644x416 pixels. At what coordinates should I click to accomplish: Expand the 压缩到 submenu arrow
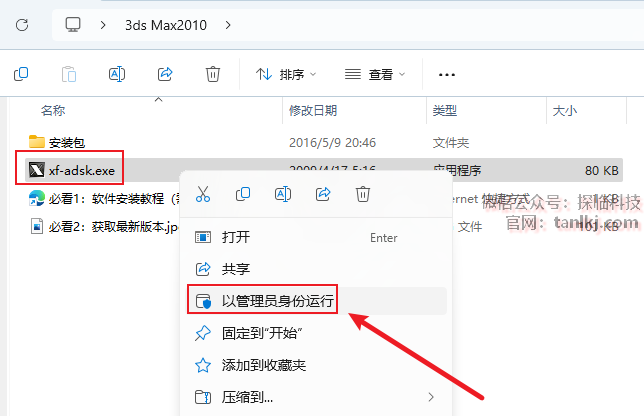pos(431,397)
